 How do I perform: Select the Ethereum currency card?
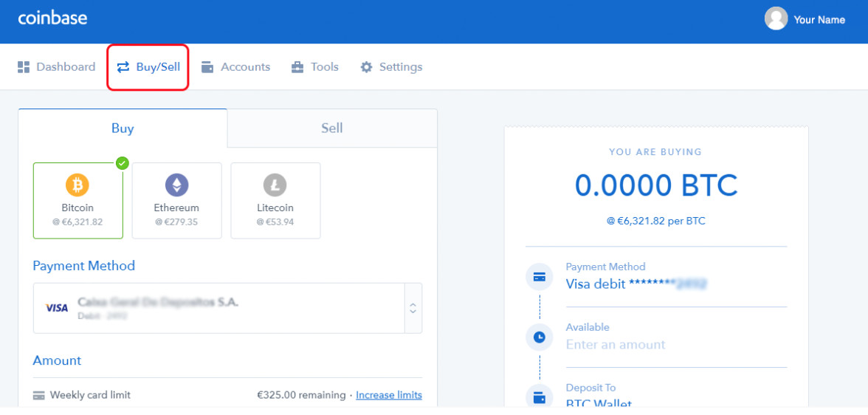click(176, 201)
